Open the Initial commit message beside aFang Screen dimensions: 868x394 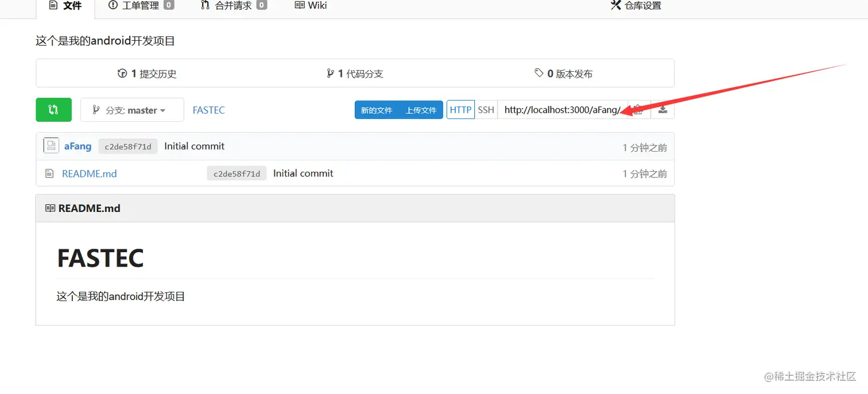[x=195, y=146]
